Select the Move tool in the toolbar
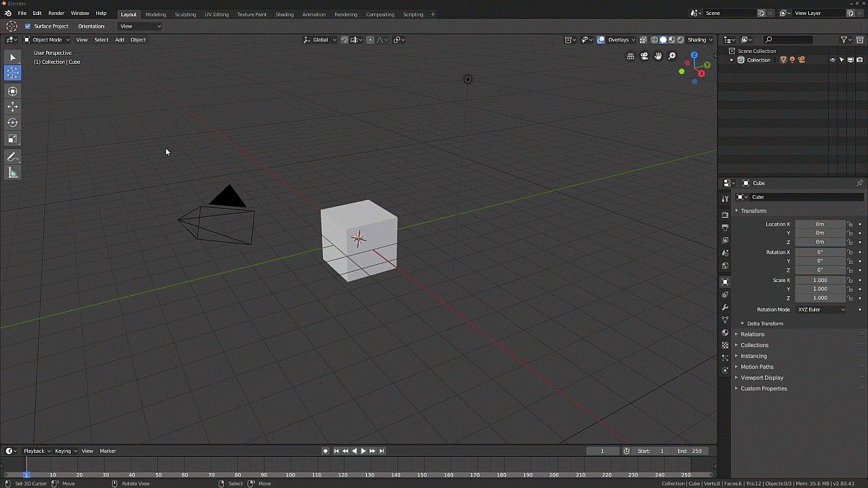Image resolution: width=868 pixels, height=488 pixels. click(12, 106)
